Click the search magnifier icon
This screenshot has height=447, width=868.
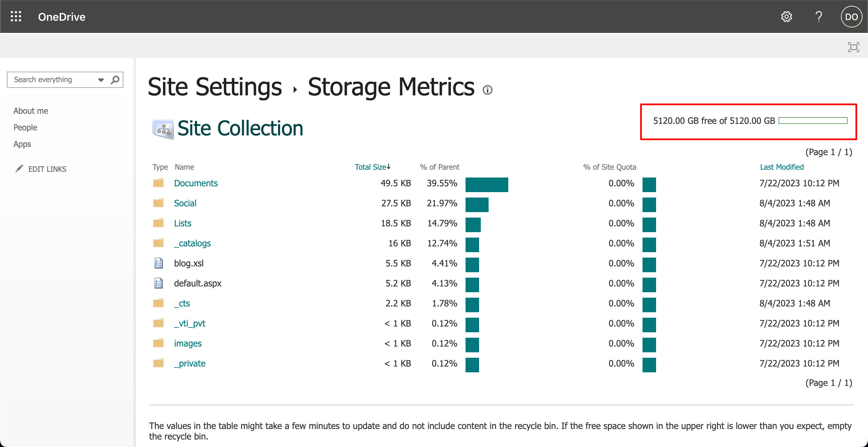coord(115,80)
